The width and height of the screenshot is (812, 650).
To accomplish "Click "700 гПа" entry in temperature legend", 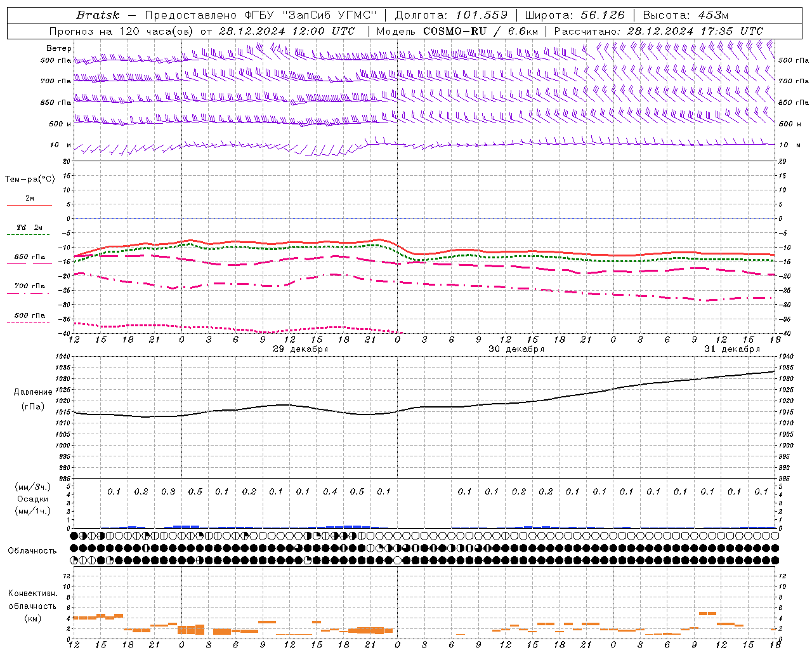I will click(29, 286).
